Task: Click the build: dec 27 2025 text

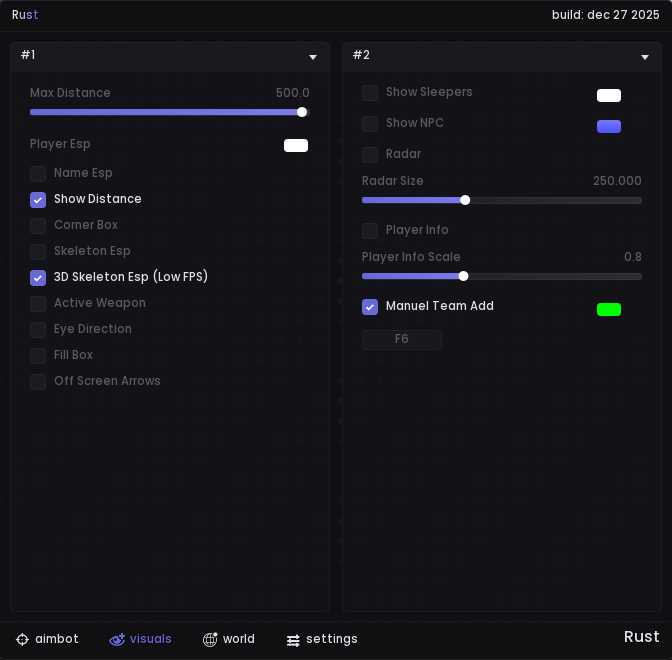Action: [605, 15]
